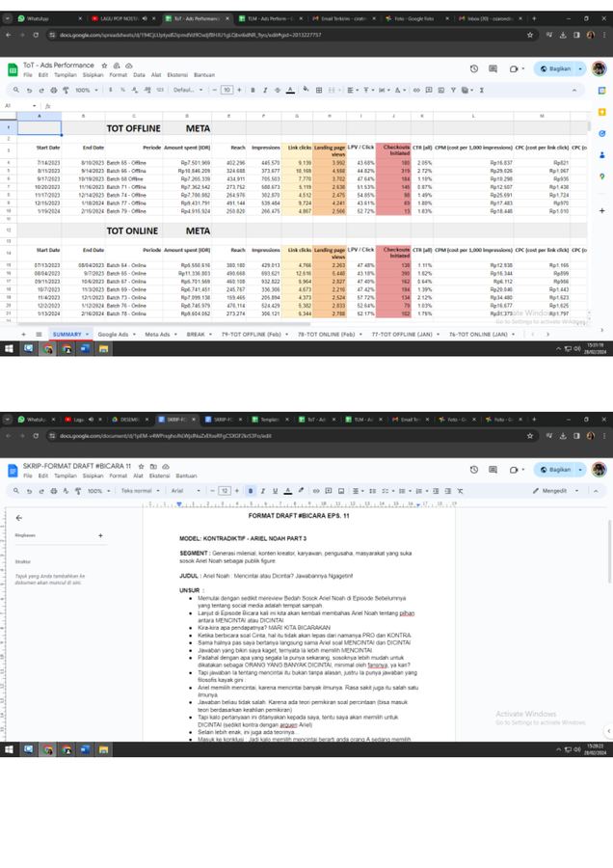Image resolution: width=613 pixels, height=868 pixels.
Task: Click font size field showing 10 in Sheets
Action: click(227, 90)
